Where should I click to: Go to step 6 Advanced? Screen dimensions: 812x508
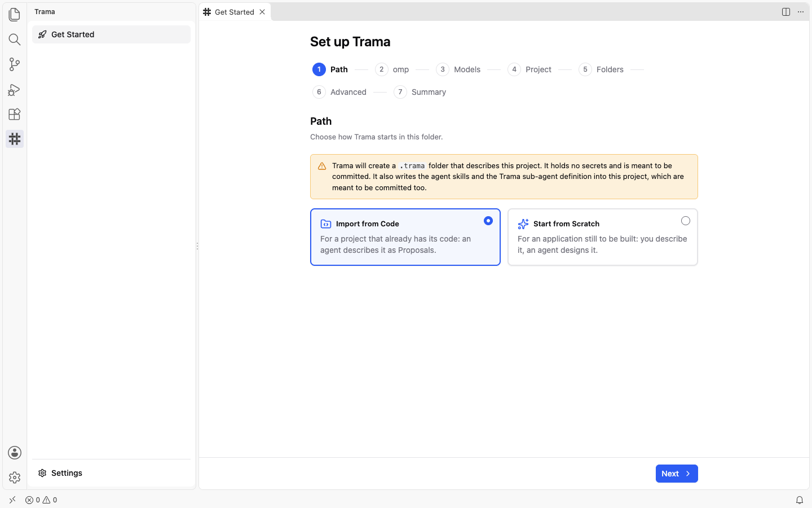[x=339, y=92]
